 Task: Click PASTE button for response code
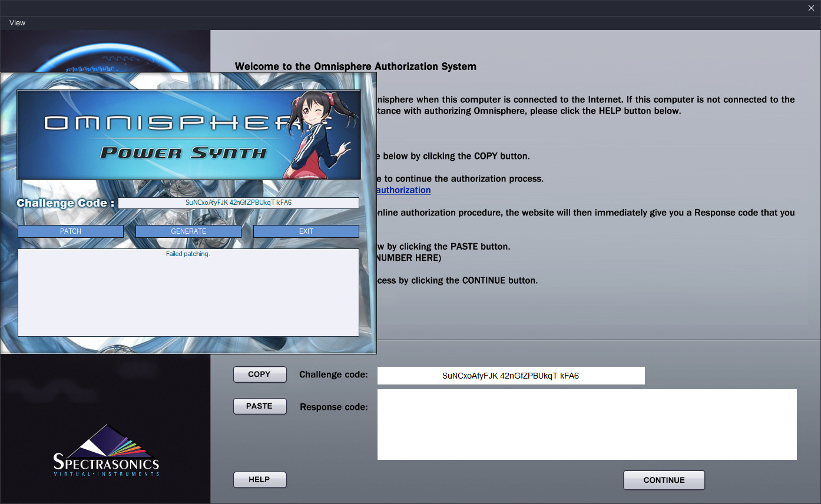pyautogui.click(x=260, y=406)
